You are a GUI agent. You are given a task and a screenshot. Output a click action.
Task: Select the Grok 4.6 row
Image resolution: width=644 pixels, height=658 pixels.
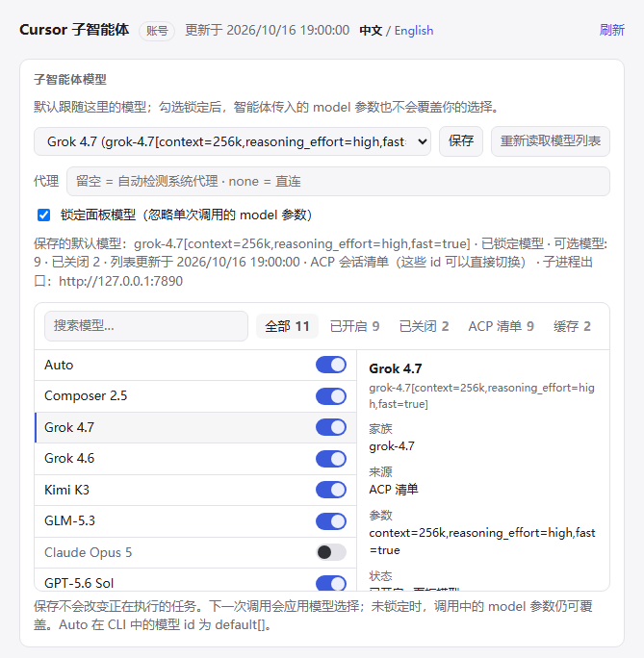pos(195,458)
